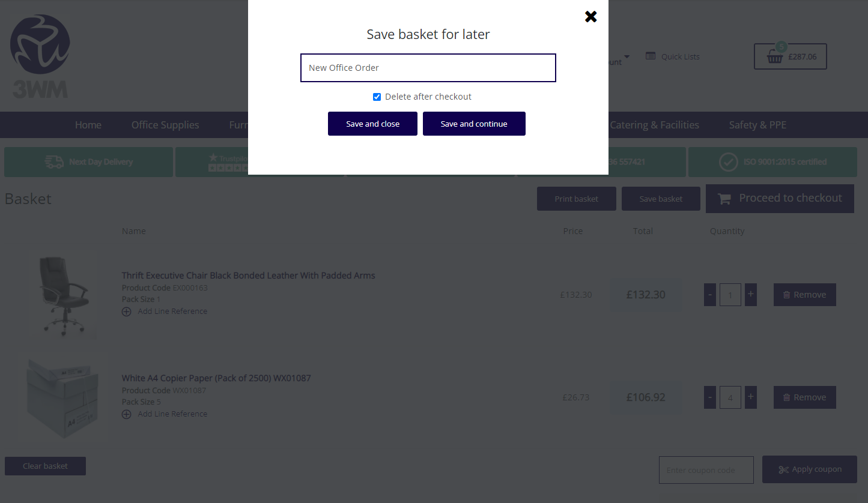The image size is (868, 503).
Task: Decrease copier paper quantity
Action: point(710,397)
